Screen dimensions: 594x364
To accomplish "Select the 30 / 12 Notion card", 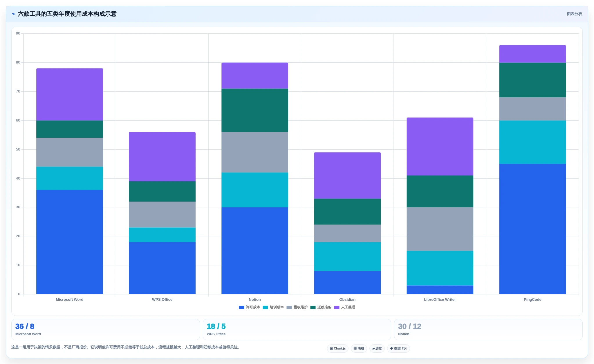I will click(x=488, y=329).
